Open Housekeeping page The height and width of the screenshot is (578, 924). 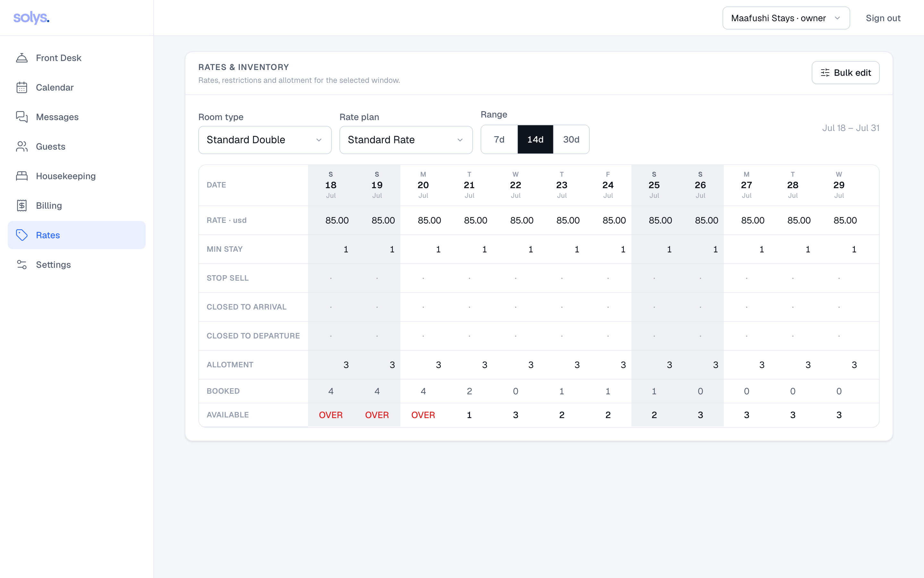[76, 176]
